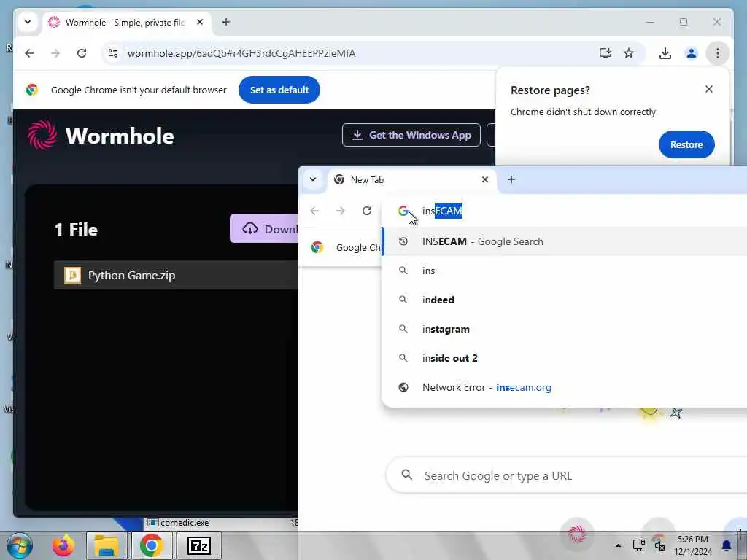Close the New Tab tab

[485, 179]
